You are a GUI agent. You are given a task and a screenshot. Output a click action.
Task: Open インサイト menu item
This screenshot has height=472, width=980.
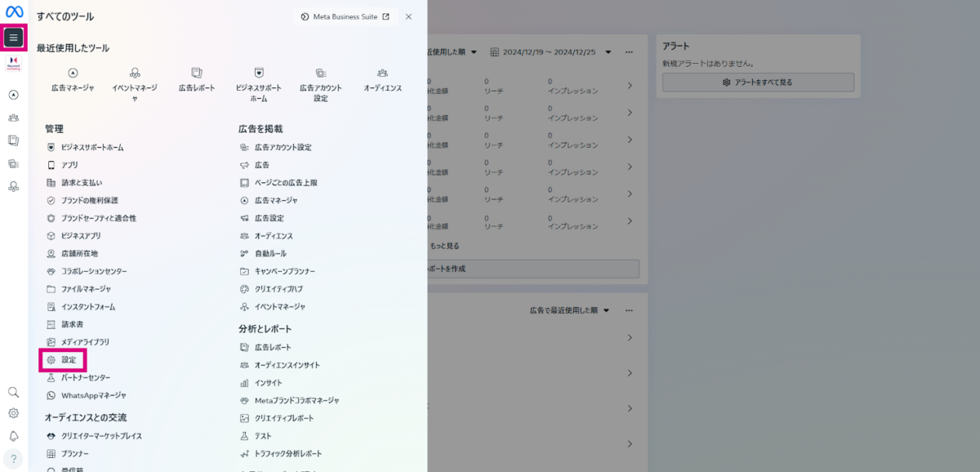pos(261,383)
